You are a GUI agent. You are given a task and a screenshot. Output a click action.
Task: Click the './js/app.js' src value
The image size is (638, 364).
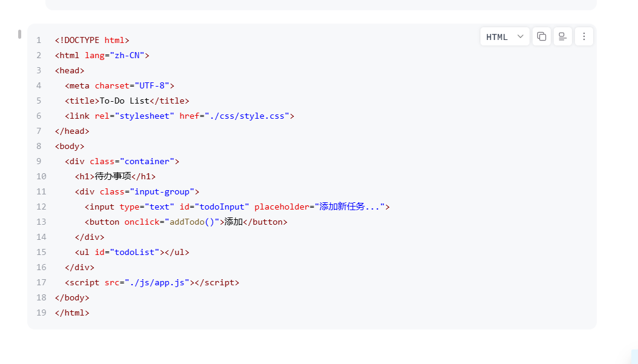[157, 283]
